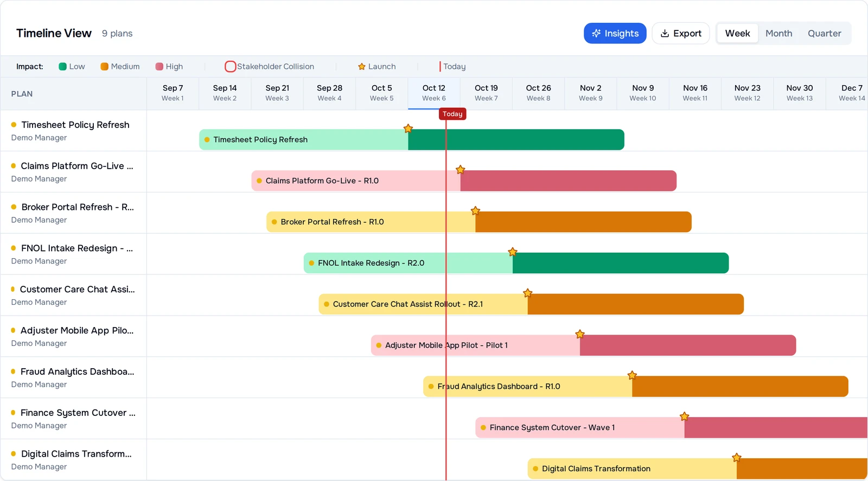The image size is (868, 481).
Task: Click the Digital Claims Transformation launch star
Action: 737,458
